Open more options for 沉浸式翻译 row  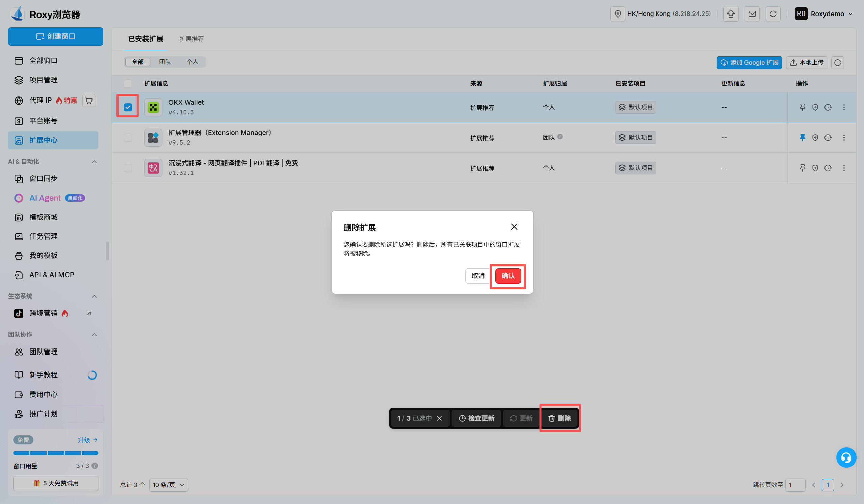point(844,168)
